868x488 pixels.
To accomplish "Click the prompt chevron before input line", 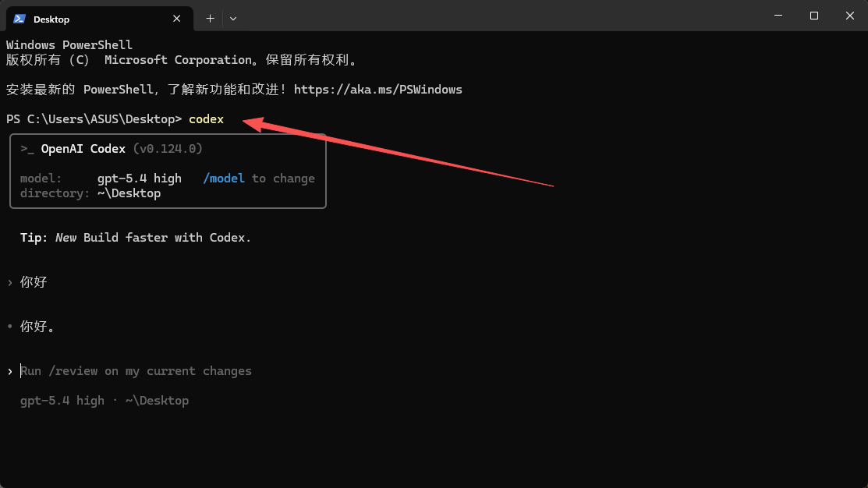I will coord(10,371).
